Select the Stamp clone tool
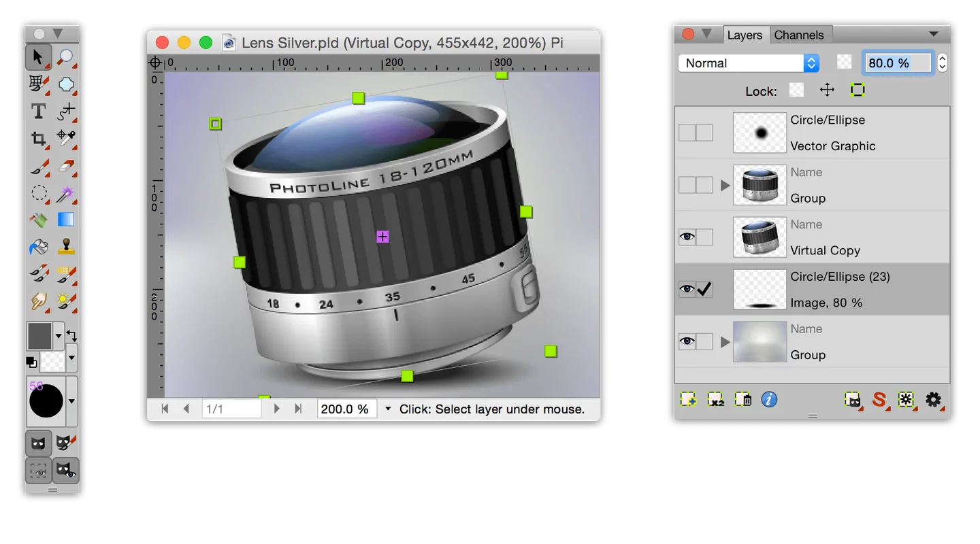This screenshot has width=980, height=544. (65, 246)
